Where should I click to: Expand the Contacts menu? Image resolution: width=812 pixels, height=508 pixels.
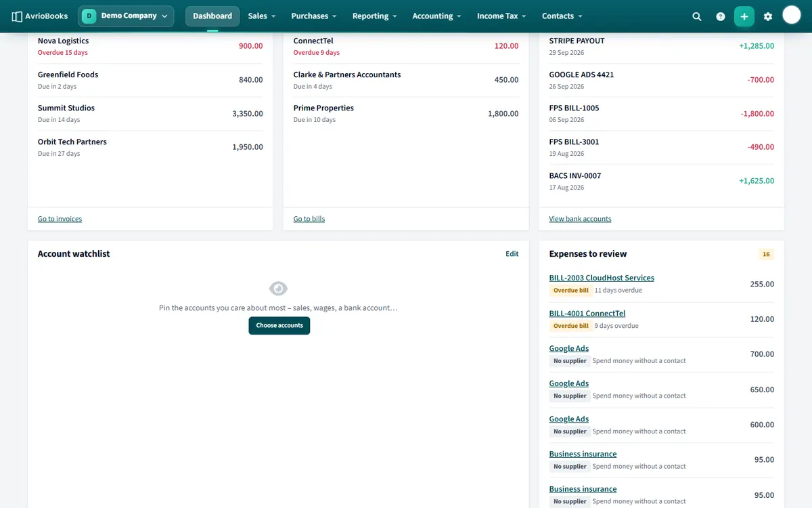(x=562, y=16)
